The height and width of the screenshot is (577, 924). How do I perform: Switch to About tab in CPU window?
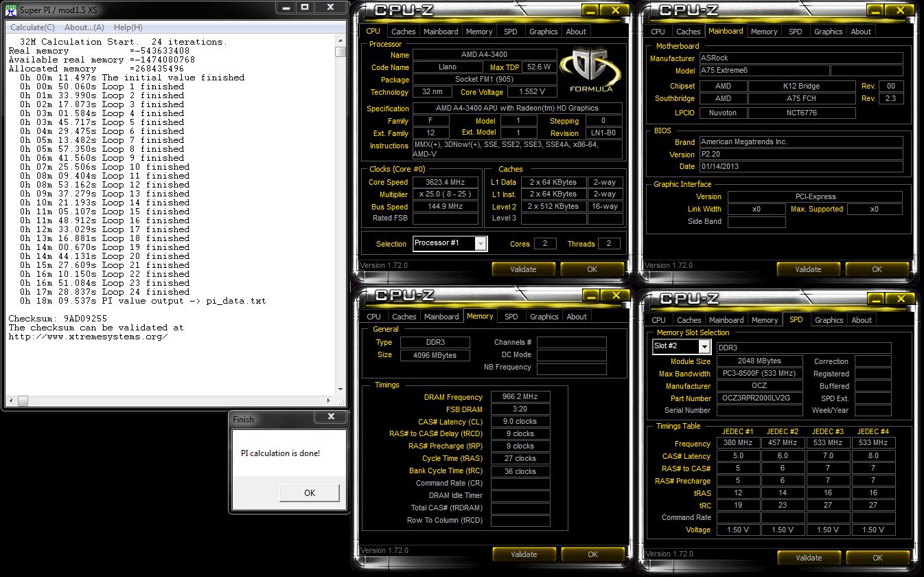(x=576, y=32)
